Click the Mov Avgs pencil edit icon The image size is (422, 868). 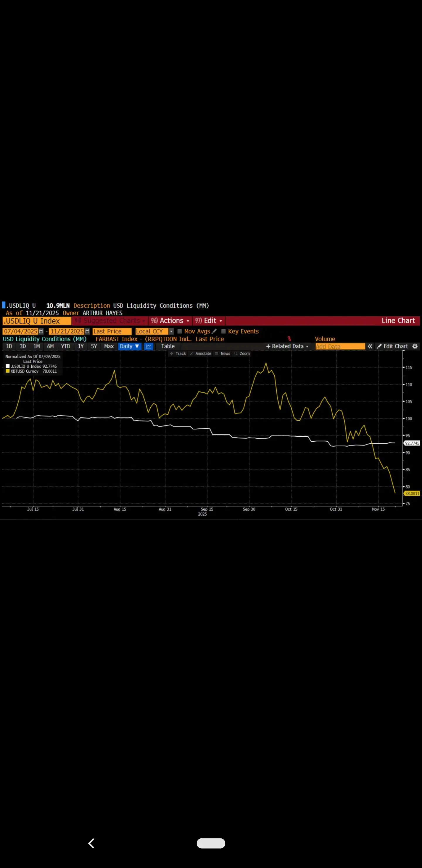click(214, 331)
